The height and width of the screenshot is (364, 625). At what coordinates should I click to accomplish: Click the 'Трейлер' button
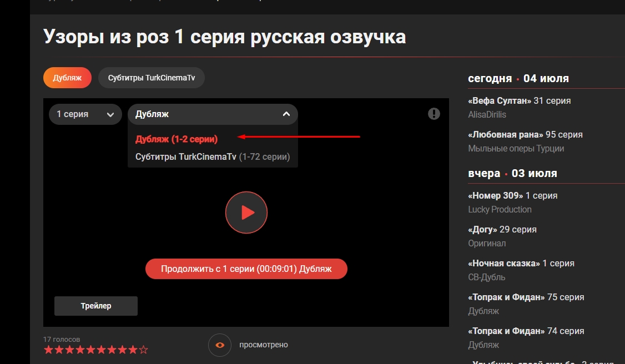[x=96, y=306]
